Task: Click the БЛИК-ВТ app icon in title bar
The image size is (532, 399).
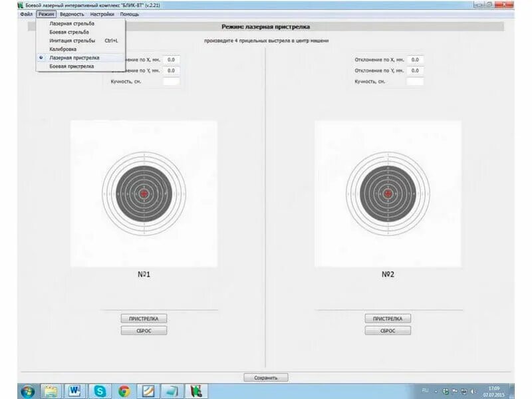Action: tap(21, 5)
